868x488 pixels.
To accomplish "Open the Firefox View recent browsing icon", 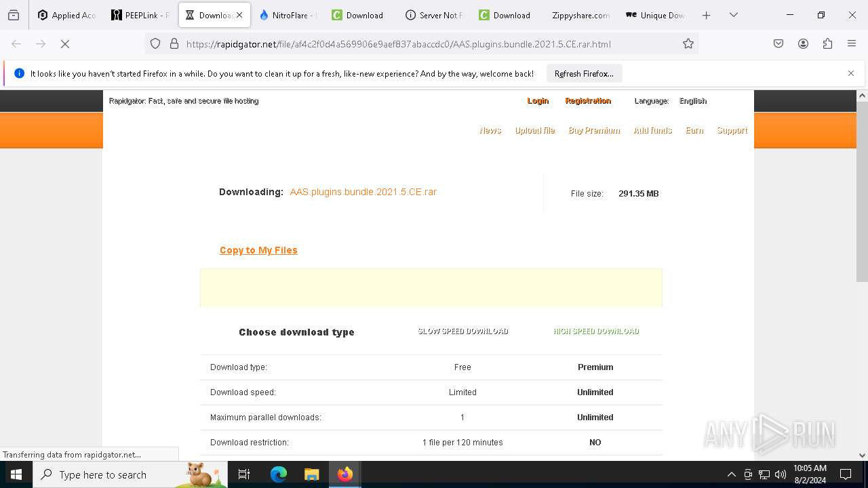I will pyautogui.click(x=14, y=15).
